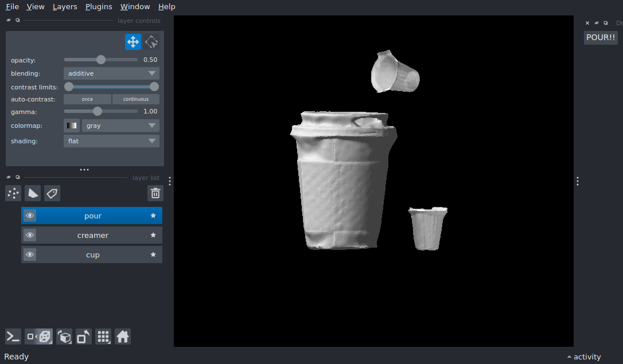Select the pan/zoom move mode icon

click(133, 42)
